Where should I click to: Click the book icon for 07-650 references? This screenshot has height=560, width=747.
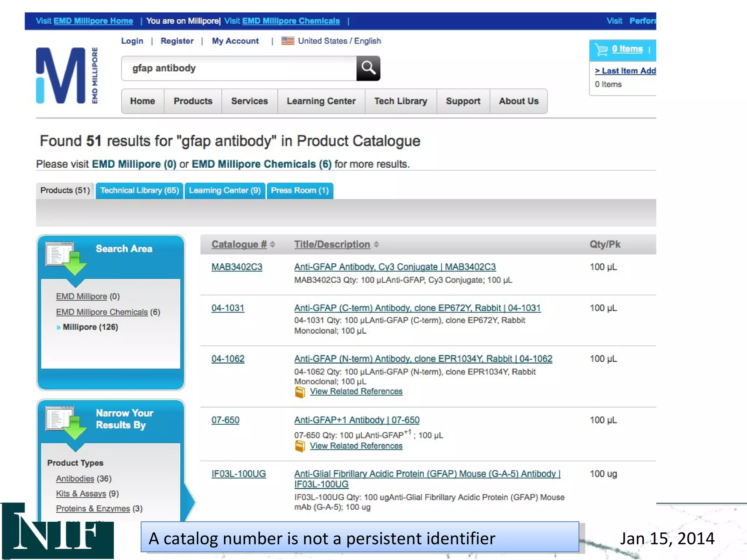coord(300,446)
